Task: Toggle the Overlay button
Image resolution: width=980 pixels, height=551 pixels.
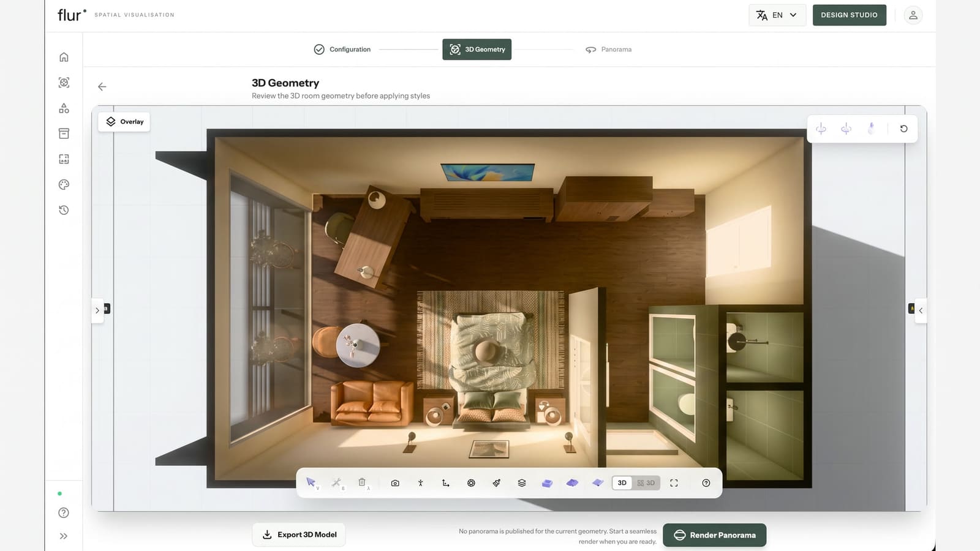Action: click(x=124, y=122)
